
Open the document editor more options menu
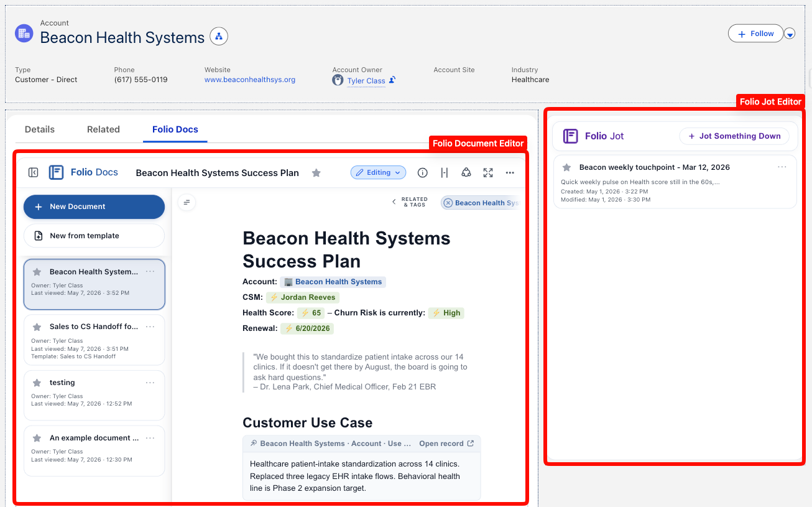[x=510, y=172]
